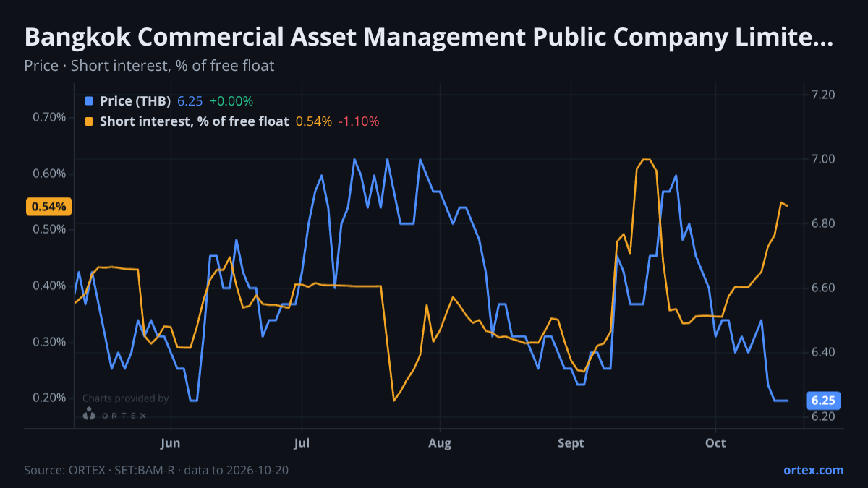Screen dimensions: 868x488
Task: Click the 0.30% left axis label
Action: (50, 342)
